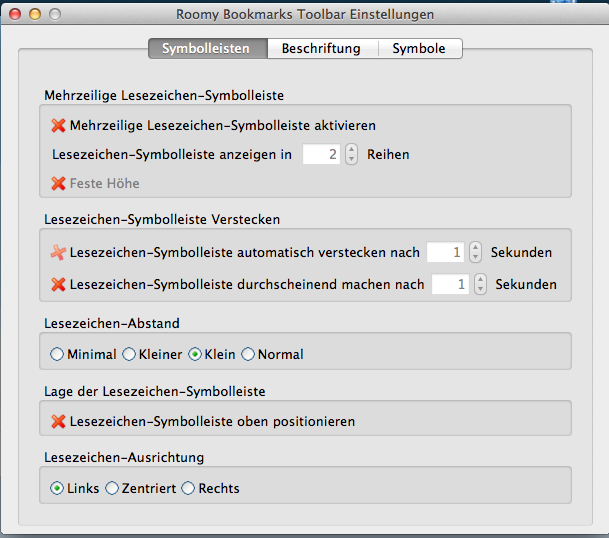Screen dimensions: 609x538
Task: Switch to the Beschriftung tab
Action: pos(321,48)
